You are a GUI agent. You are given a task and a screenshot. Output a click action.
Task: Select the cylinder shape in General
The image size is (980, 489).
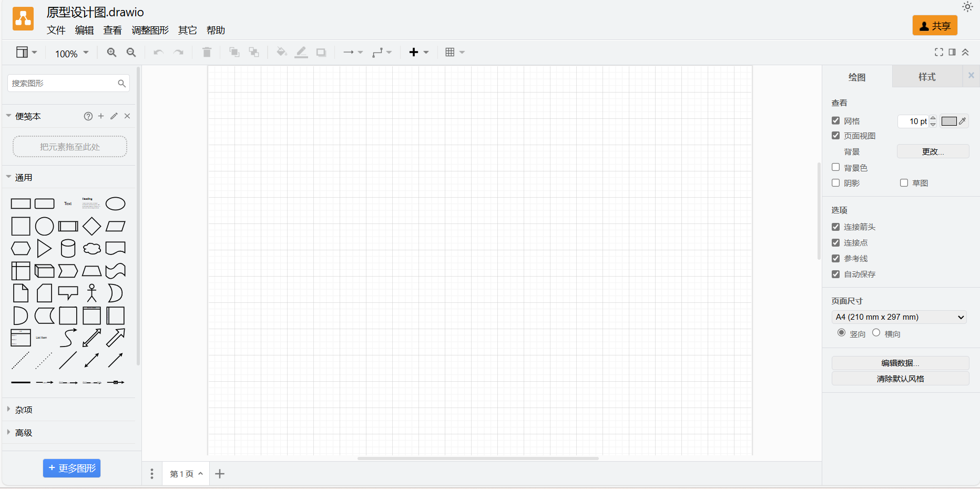[x=68, y=249]
